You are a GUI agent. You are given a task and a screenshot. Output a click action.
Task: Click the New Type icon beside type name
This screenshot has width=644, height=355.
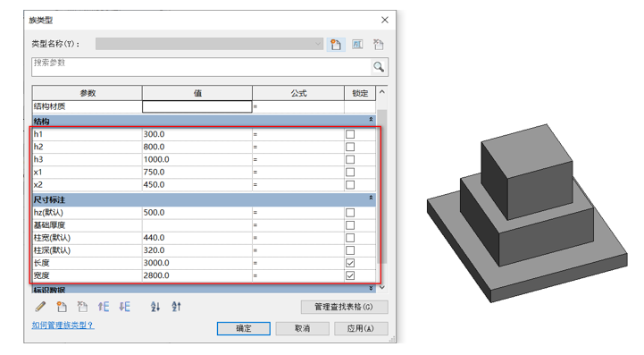[336, 44]
